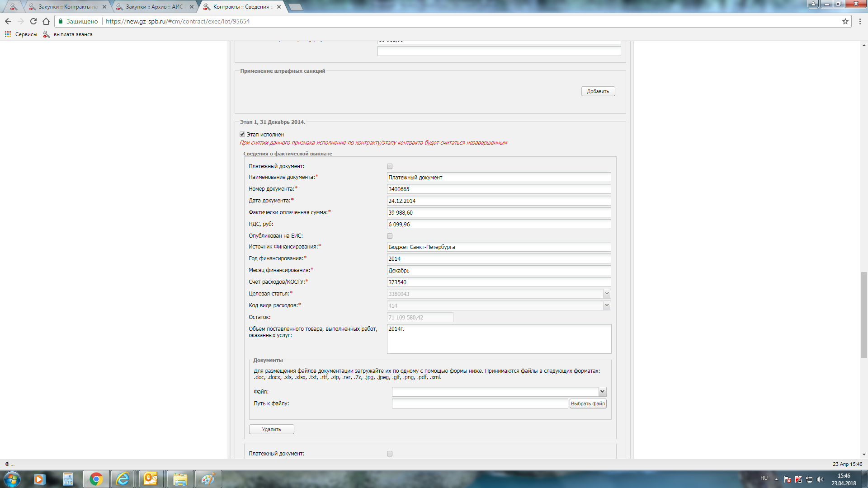Screen dimensions: 868x488
Task: Open Windows Explorer folder icon in the taskbar
Action: point(180,479)
